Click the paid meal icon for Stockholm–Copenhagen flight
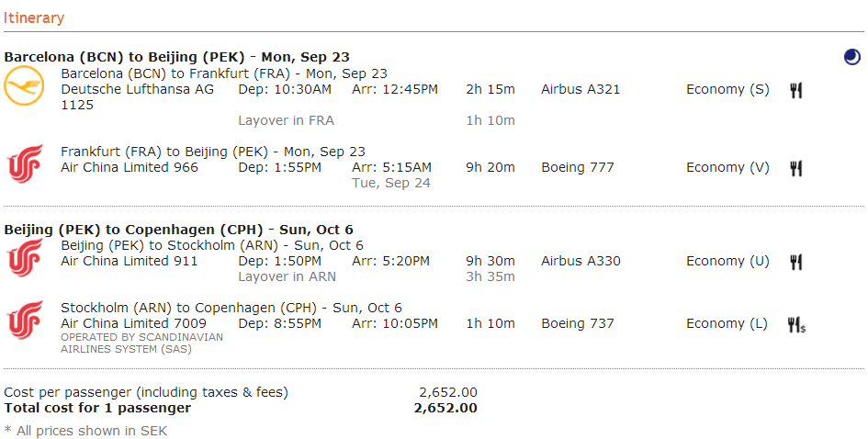 coord(796,324)
